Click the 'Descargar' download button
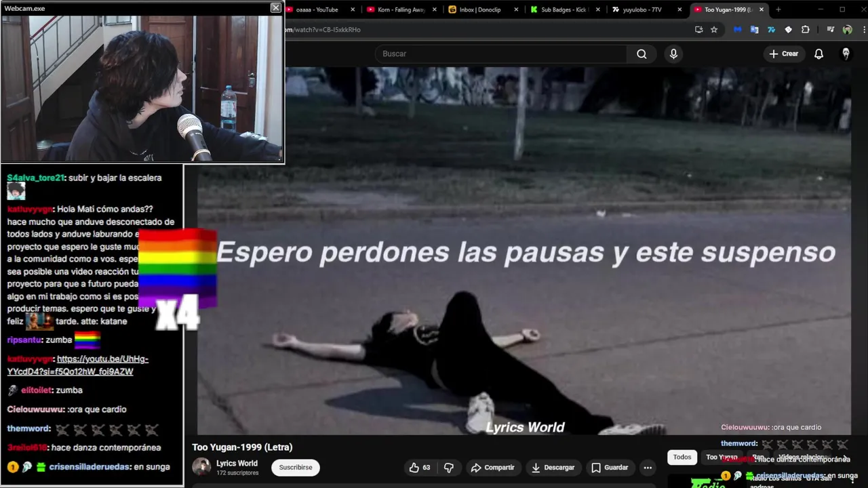 553,467
